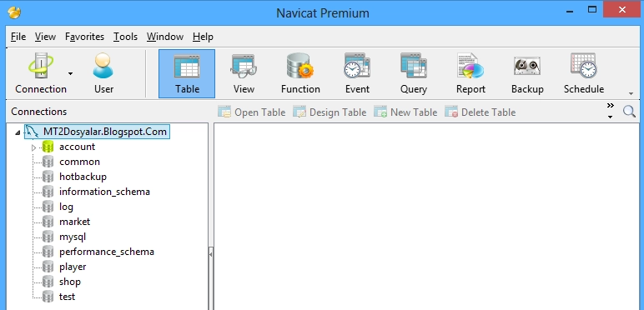Open the Tools menu

[125, 37]
